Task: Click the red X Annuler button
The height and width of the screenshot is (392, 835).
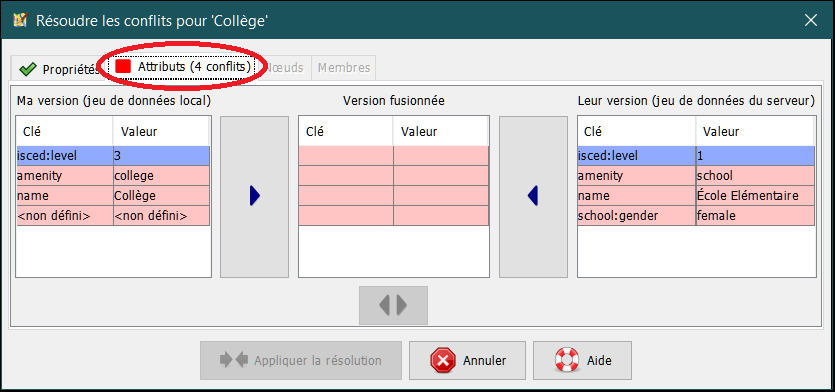Action: (x=467, y=361)
